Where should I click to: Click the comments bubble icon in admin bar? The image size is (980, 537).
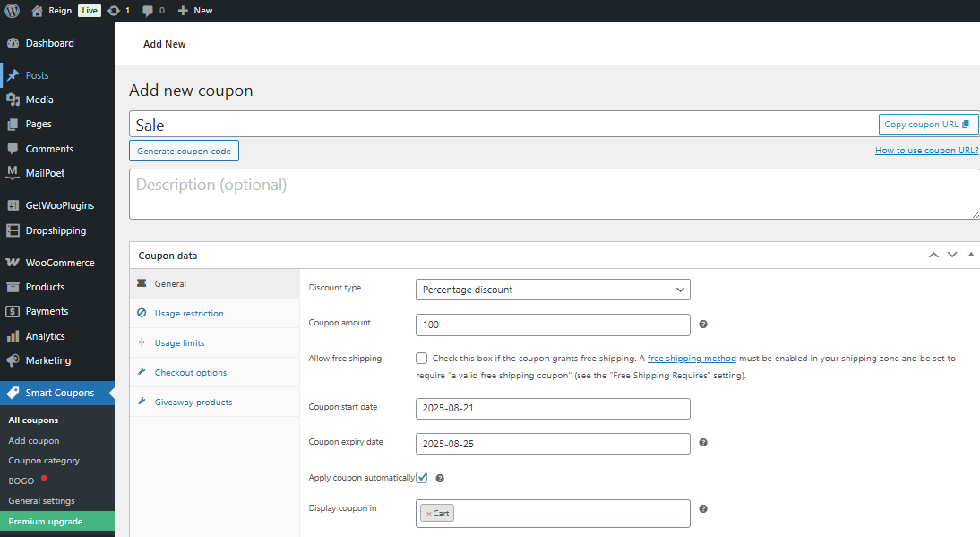(149, 11)
